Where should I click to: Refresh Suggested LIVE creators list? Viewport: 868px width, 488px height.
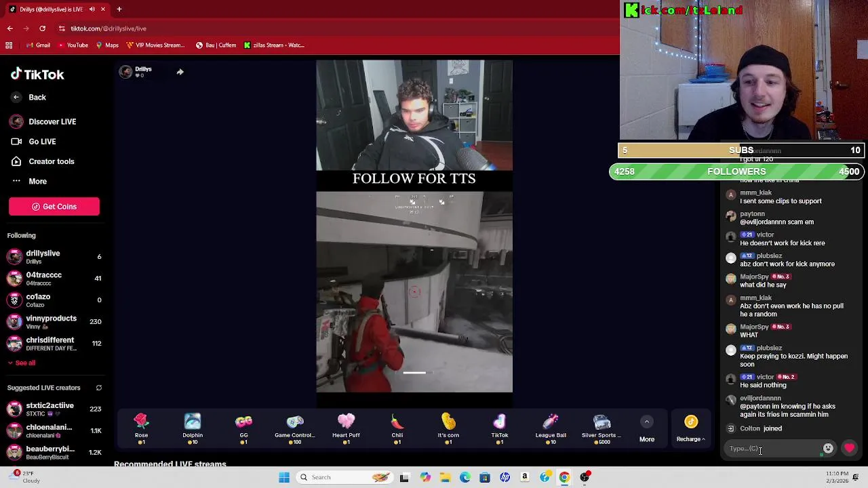[x=98, y=388]
